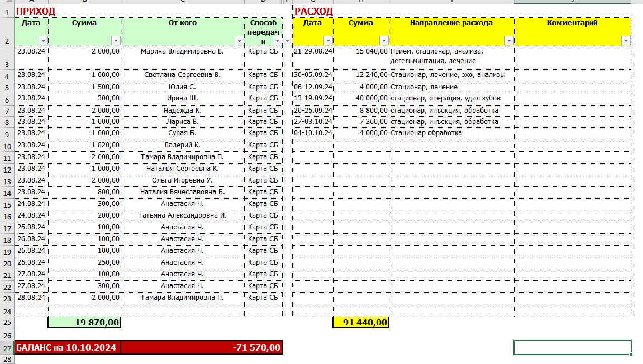
Task: Select cell Юлия С.
Action: tap(183, 87)
